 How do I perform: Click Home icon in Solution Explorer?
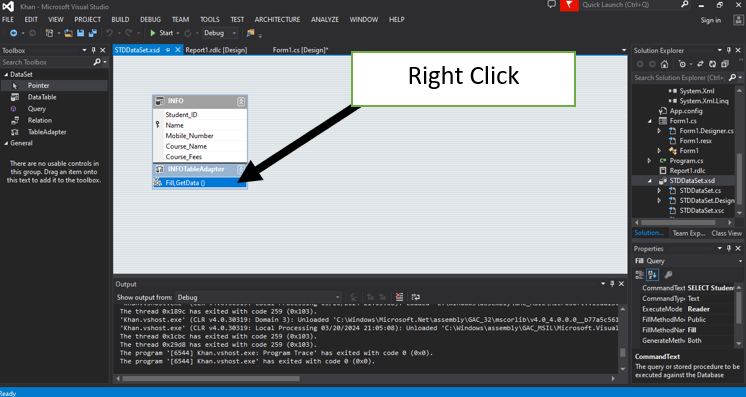tap(665, 64)
